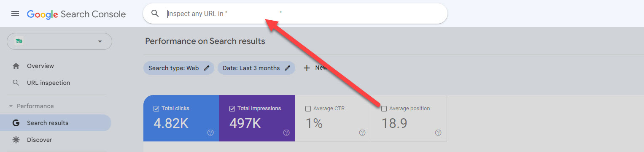This screenshot has width=644, height=152.
Task: Click the Google Search Console logo
Action: (x=76, y=14)
